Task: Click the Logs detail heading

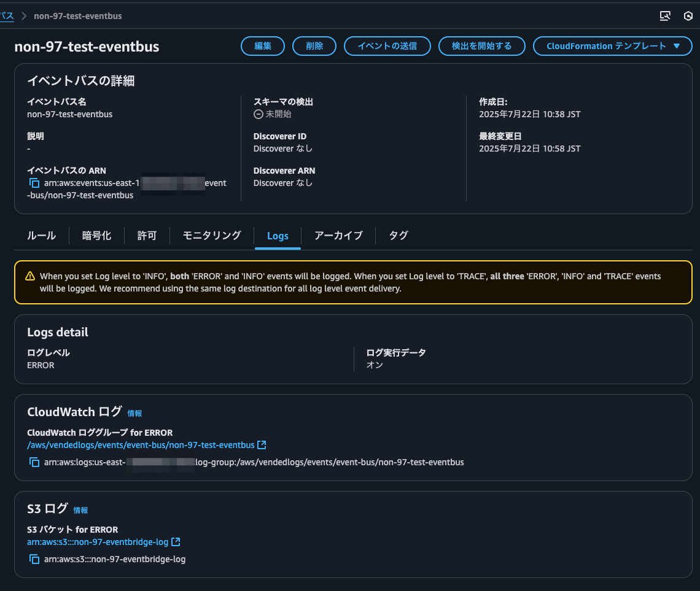Action: pyautogui.click(x=58, y=332)
